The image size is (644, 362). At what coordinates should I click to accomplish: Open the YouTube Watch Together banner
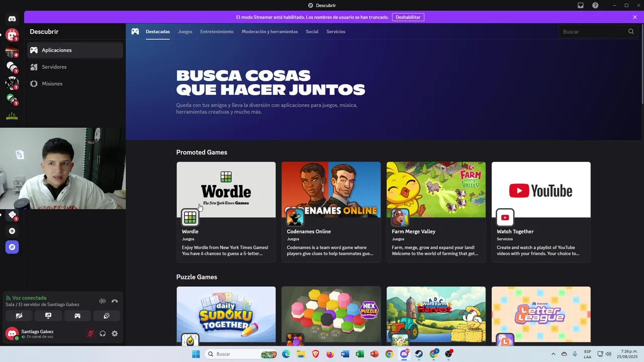(541, 190)
